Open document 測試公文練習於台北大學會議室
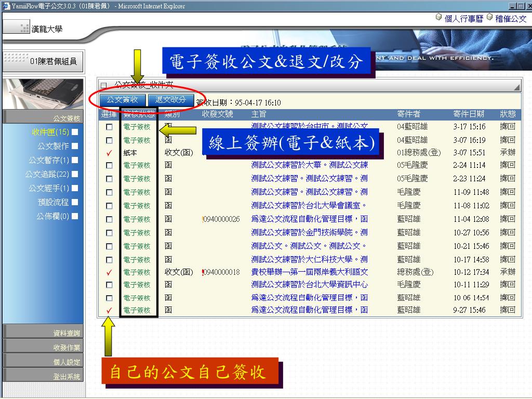532x399 pixels. click(309, 205)
